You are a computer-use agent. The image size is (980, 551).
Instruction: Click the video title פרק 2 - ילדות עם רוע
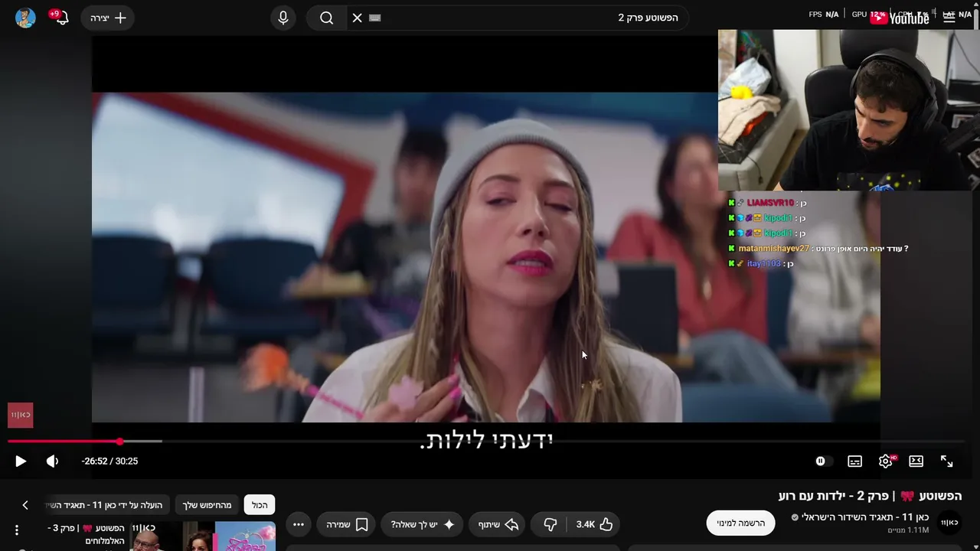[870, 496]
